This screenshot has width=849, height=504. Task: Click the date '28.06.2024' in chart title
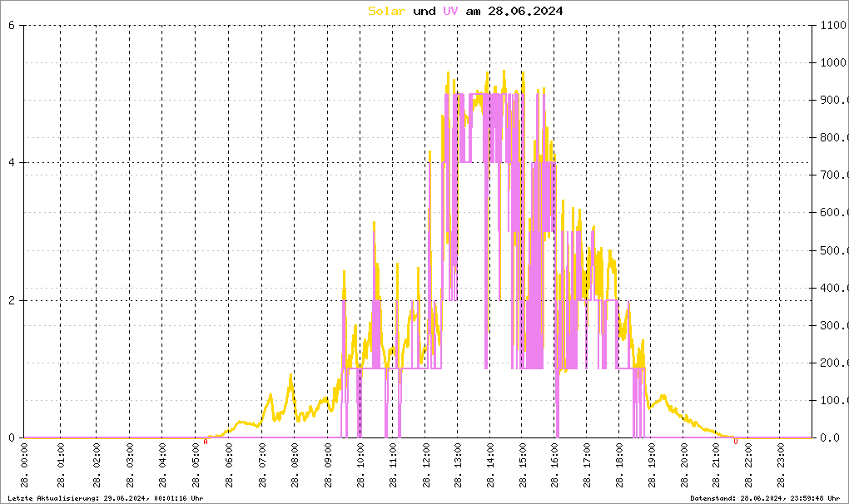(x=525, y=11)
